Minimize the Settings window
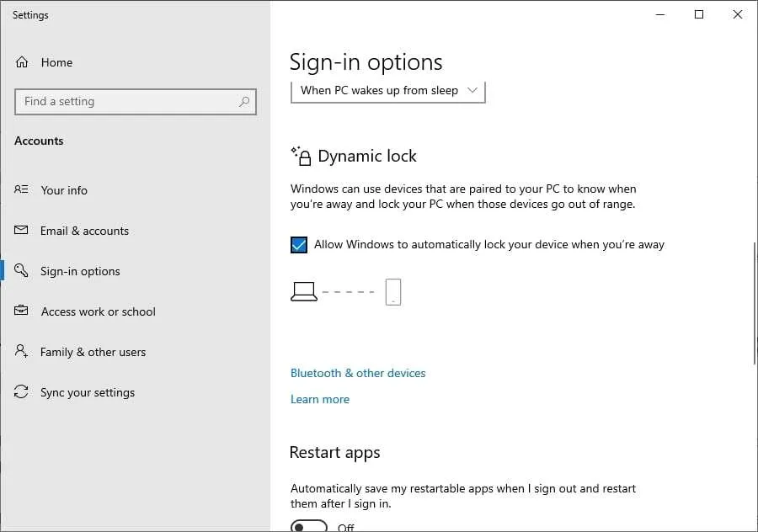Image resolution: width=758 pixels, height=532 pixels. click(659, 14)
